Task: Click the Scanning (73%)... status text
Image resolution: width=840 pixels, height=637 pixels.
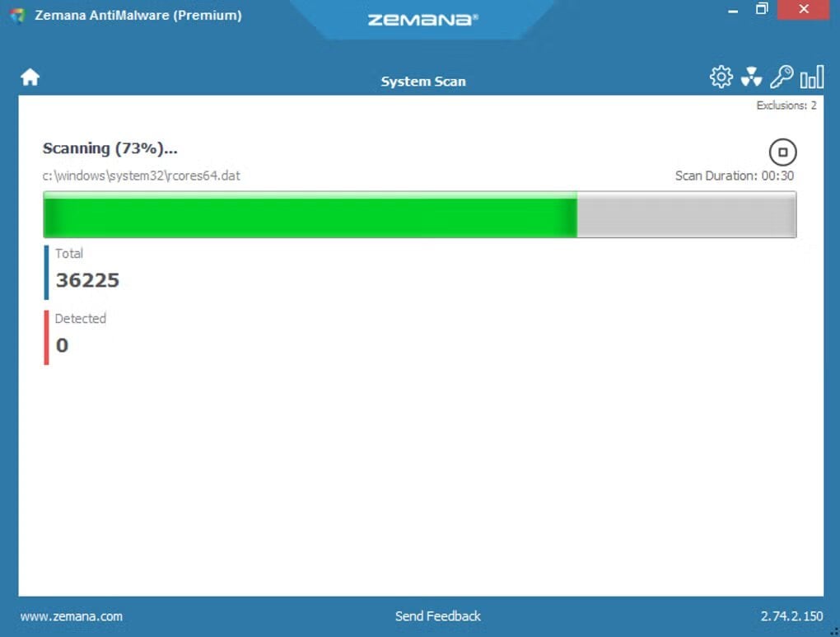Action: [x=110, y=148]
